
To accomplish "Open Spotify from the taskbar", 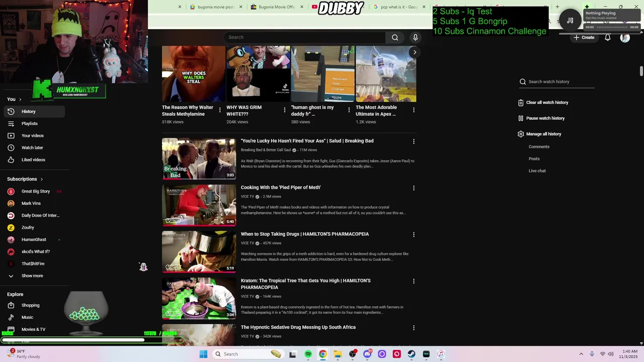I will tap(308, 354).
